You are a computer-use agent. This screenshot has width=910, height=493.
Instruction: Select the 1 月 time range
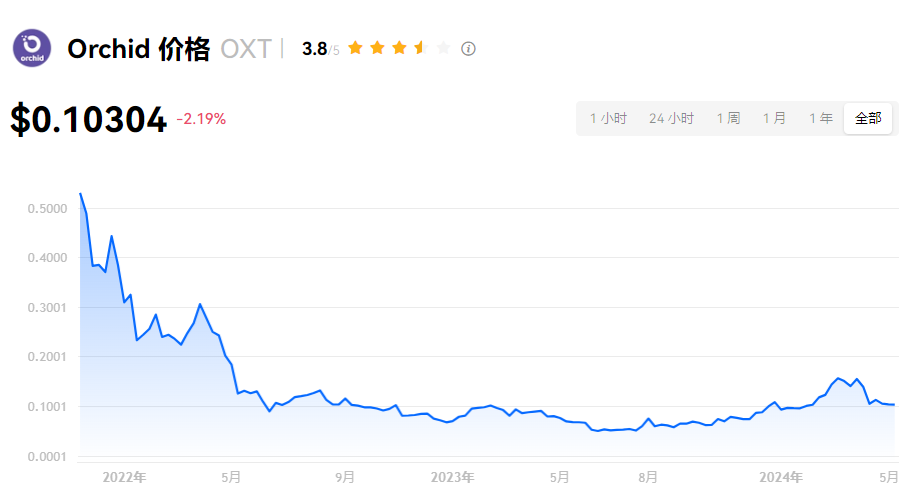tap(774, 118)
